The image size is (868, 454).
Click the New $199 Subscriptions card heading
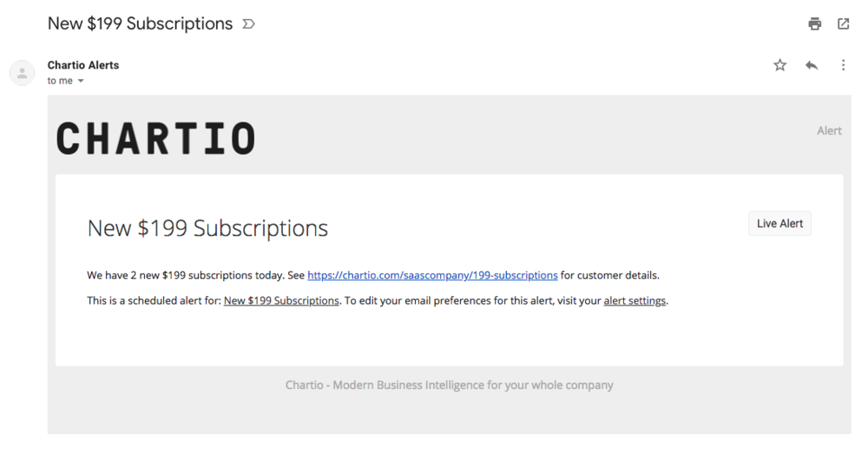[x=207, y=228]
